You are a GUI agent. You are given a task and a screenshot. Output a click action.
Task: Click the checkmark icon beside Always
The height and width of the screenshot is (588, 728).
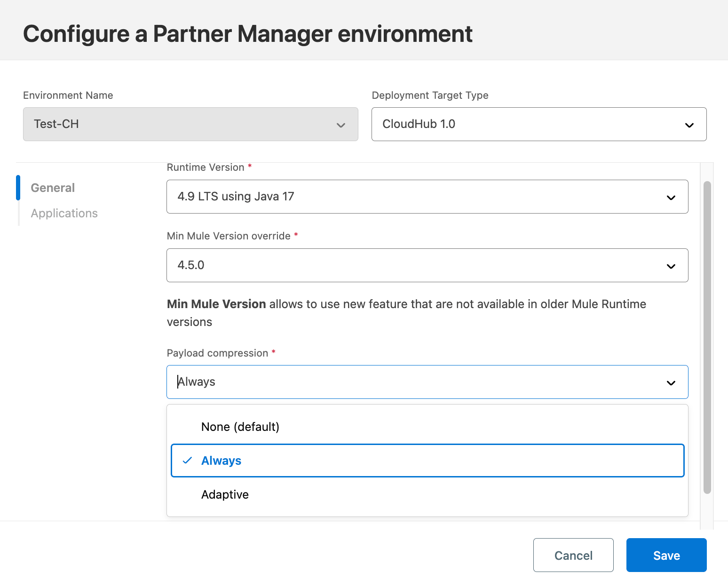click(x=187, y=461)
